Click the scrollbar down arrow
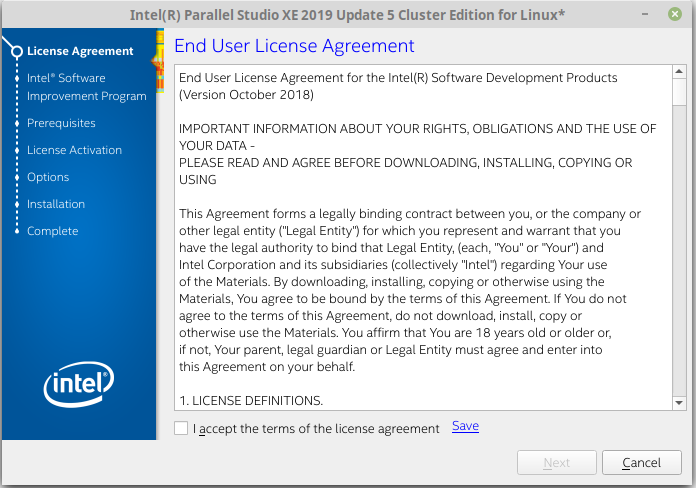 click(679, 401)
